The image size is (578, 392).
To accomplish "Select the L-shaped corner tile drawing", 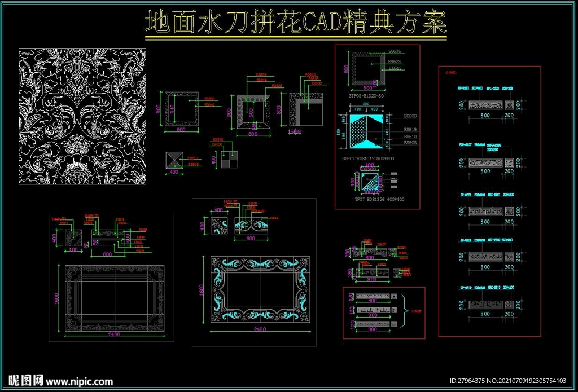I will pyautogui.click(x=306, y=109).
